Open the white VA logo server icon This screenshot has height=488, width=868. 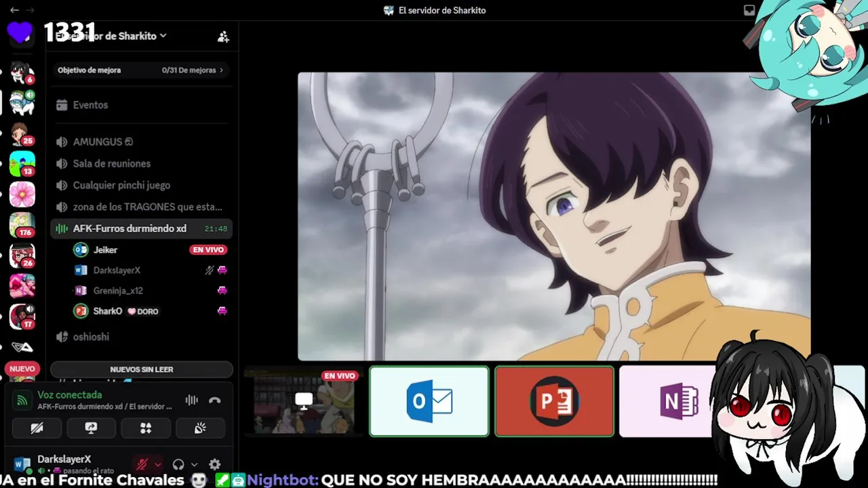tap(22, 347)
